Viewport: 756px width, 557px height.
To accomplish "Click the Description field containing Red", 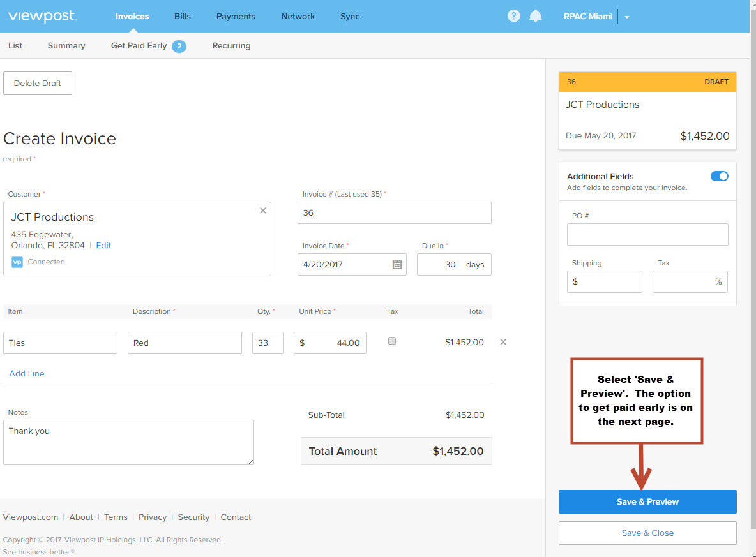I will 185,343.
